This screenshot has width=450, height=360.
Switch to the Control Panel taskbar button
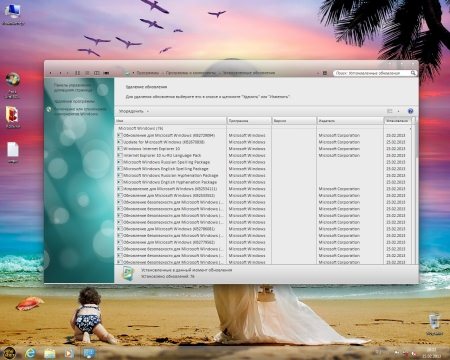tap(89, 353)
